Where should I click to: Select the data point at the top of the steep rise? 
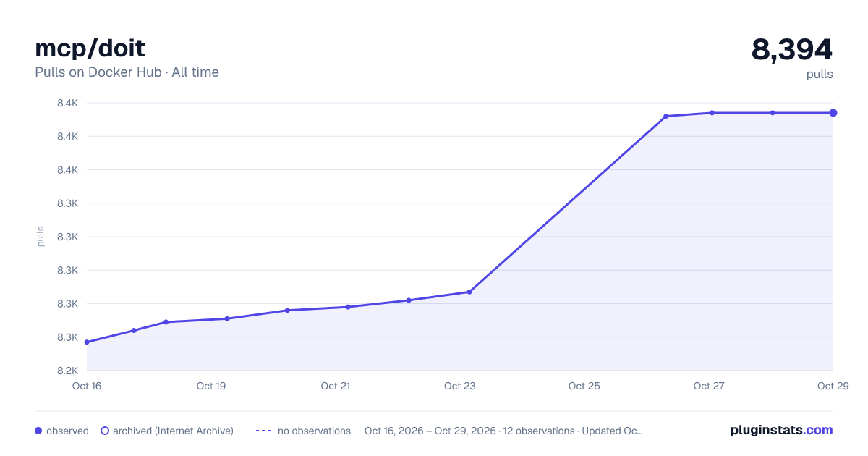pos(665,116)
